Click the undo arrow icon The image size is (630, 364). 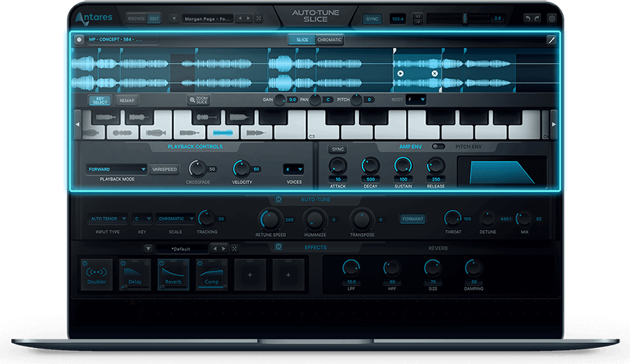pos(528,18)
